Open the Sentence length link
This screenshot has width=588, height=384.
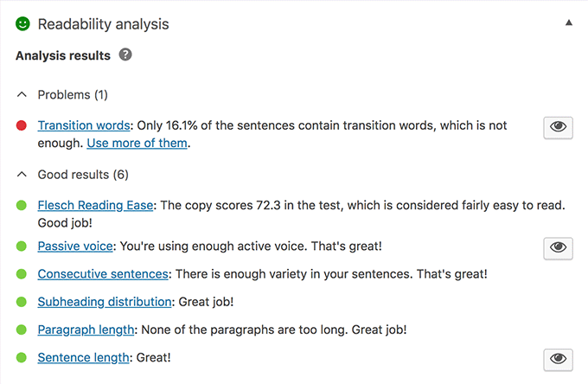click(x=84, y=357)
